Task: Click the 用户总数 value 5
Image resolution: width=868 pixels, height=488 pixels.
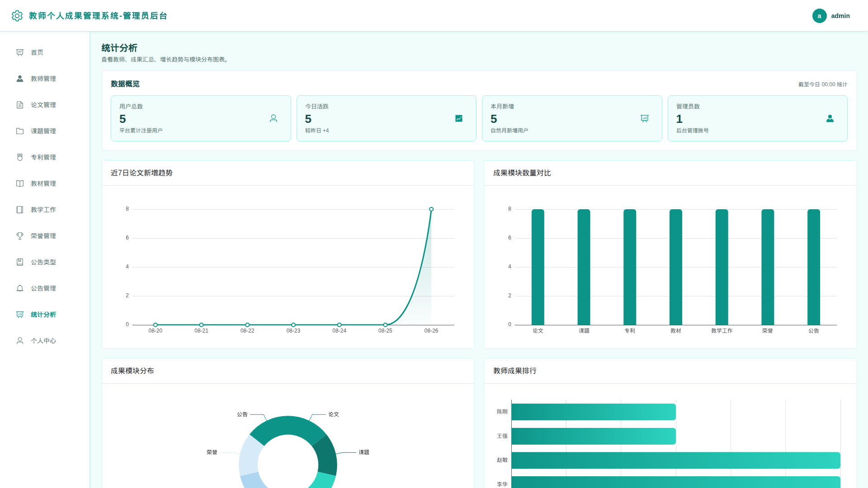Action: (123, 119)
